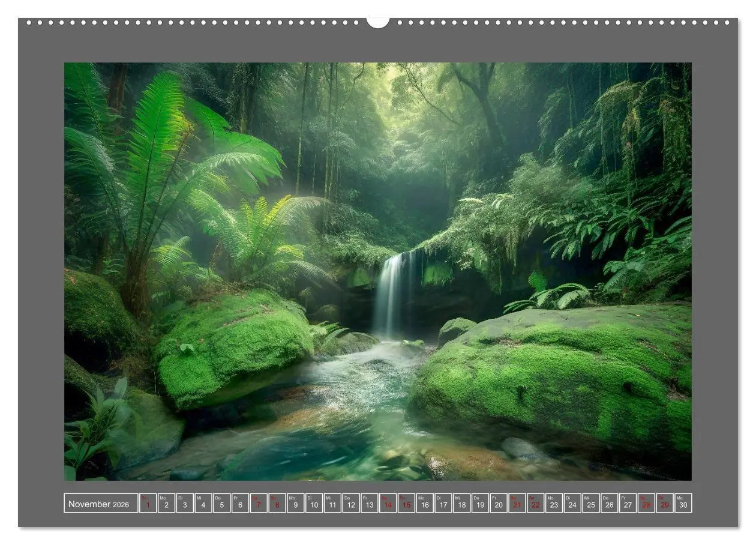
Task: Select the red Saturday 7 cell
Action: pyautogui.click(x=259, y=504)
